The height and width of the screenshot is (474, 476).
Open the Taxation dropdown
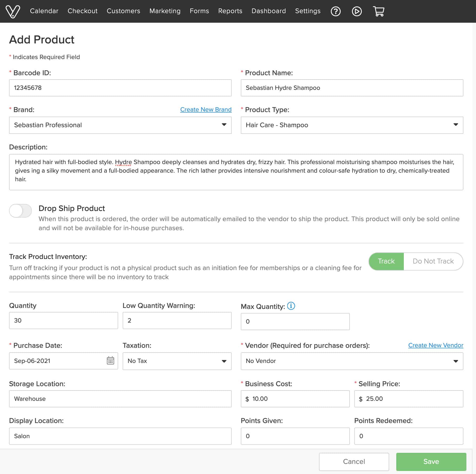point(177,361)
